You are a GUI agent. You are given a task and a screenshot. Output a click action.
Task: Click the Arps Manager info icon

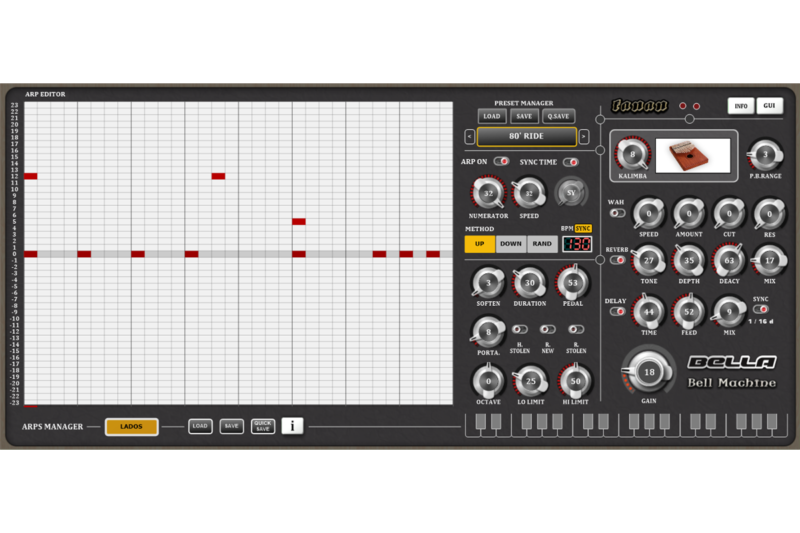coord(292,426)
